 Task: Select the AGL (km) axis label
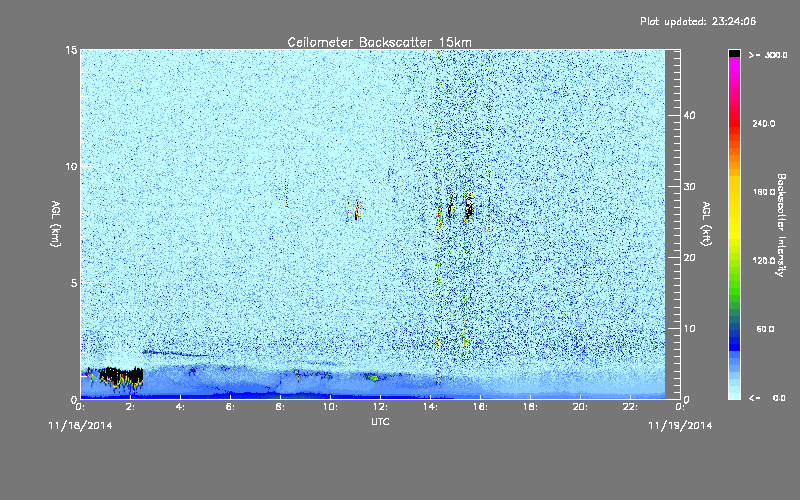[56, 223]
